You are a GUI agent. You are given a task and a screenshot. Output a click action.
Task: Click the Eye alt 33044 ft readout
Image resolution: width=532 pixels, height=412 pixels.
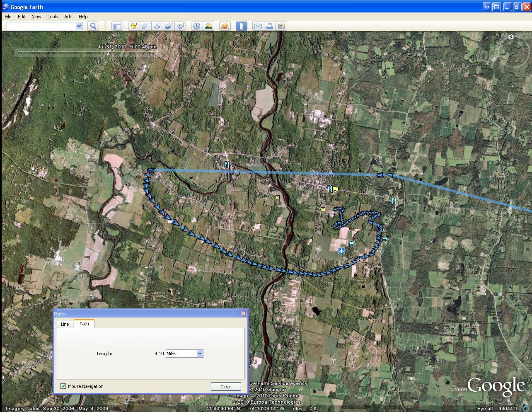click(x=497, y=409)
